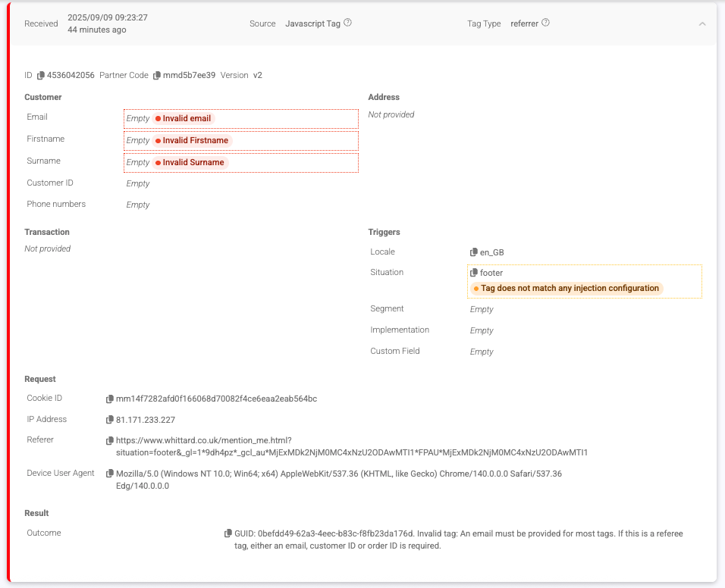Open help icon next to Javascript Tag
Image resolution: width=725 pixels, height=588 pixels.
347,23
